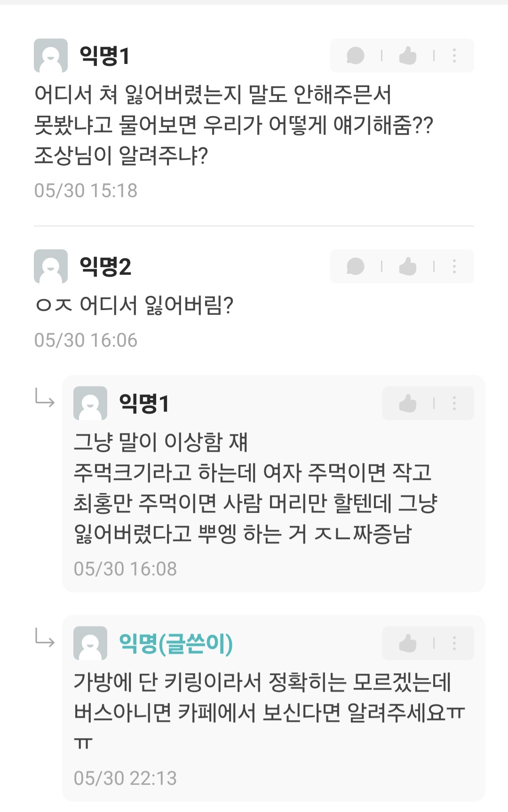The width and height of the screenshot is (508, 812).
Task: Tap the 익명(글쓴이) profile avatar
Action: pos(90,643)
